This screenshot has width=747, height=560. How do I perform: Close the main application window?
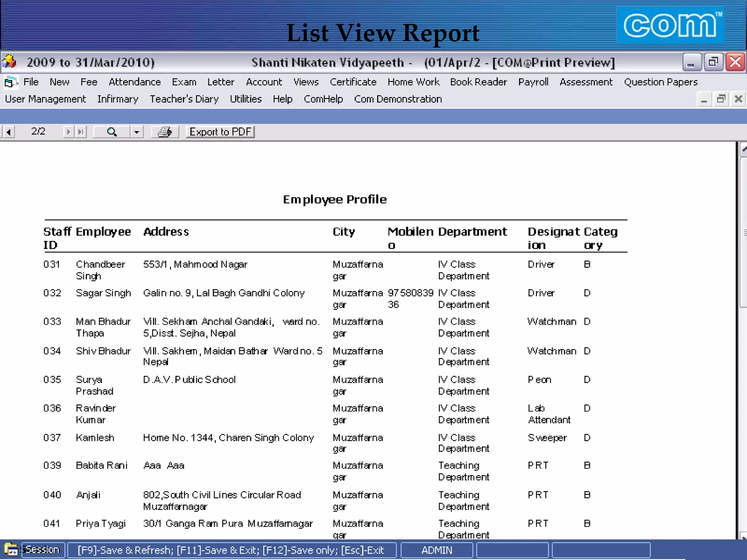tap(735, 62)
